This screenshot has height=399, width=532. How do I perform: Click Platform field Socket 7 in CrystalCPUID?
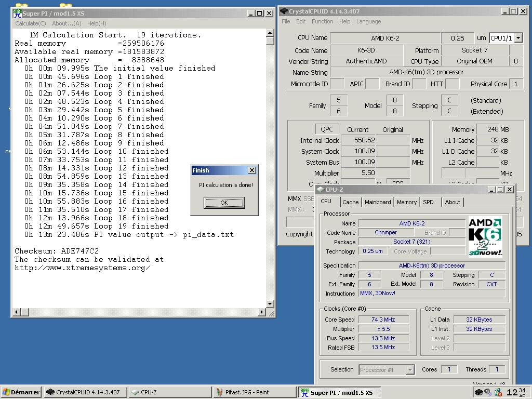tap(474, 50)
